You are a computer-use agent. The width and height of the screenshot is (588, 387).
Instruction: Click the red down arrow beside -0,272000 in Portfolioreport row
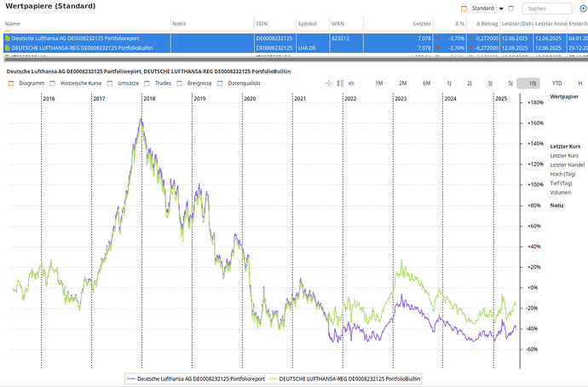coord(470,38)
